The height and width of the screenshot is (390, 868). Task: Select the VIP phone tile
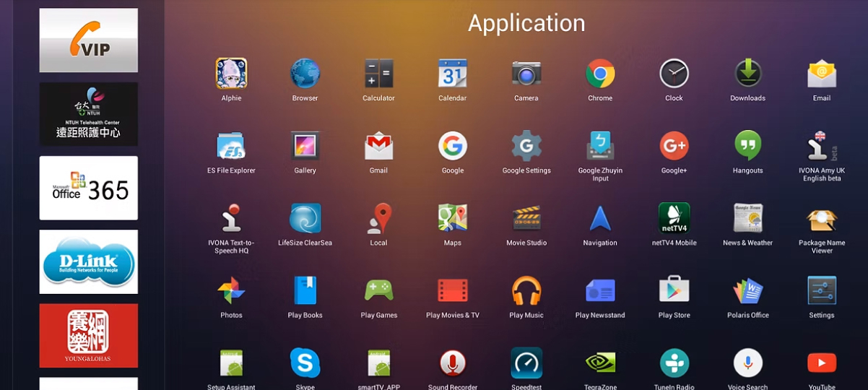click(88, 40)
